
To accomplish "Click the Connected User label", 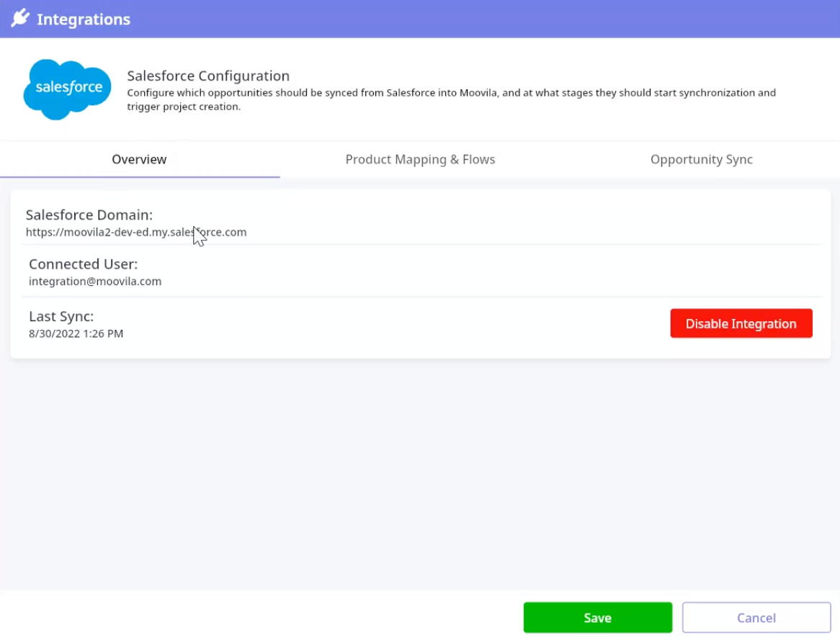I will [83, 264].
